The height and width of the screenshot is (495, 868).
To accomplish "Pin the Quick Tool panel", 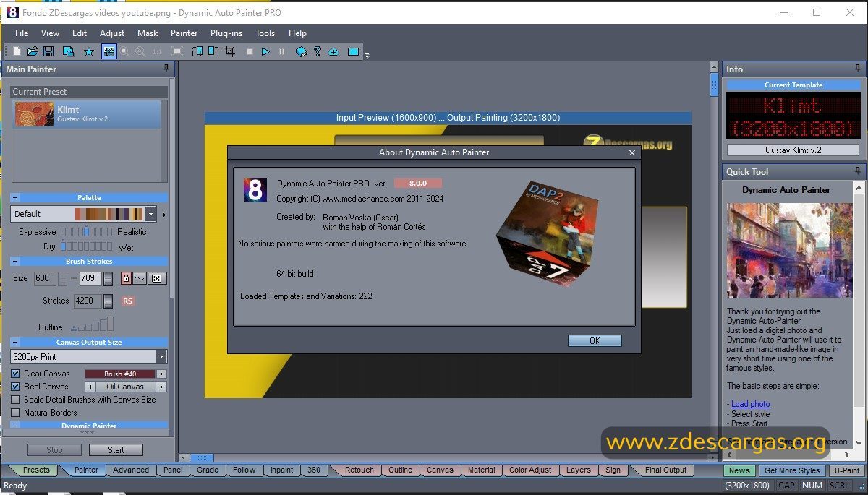I will [858, 171].
